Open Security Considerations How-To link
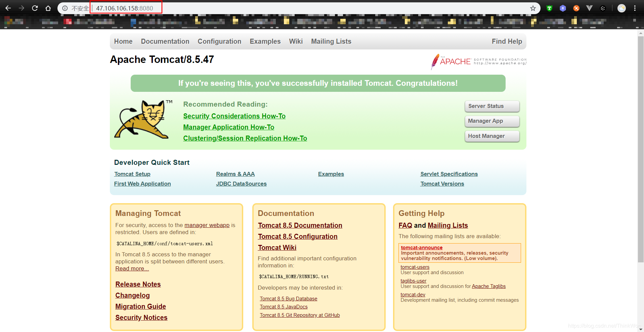Viewport: 644px width, 332px height. pos(234,116)
